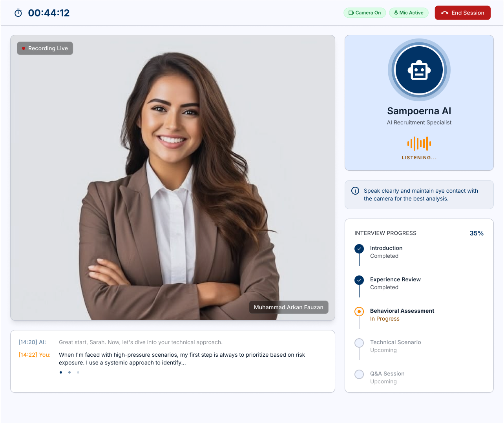
Task: Click the speak clearly tip message
Action: (421, 195)
